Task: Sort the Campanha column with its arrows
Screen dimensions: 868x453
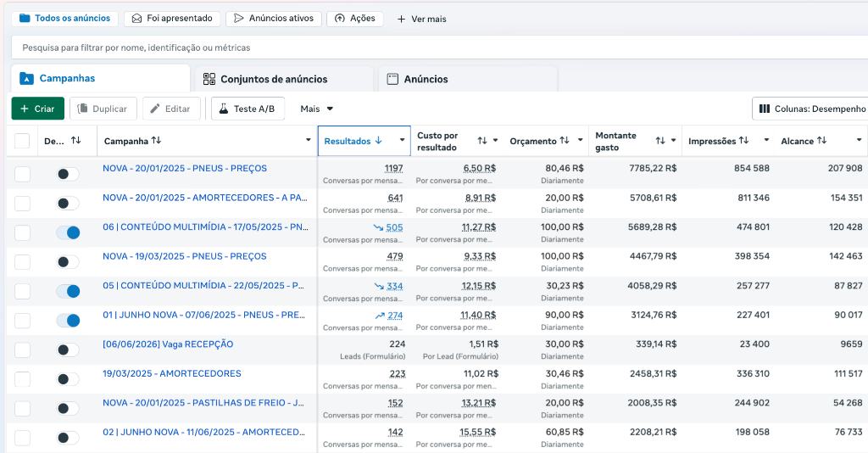Action: [156, 141]
